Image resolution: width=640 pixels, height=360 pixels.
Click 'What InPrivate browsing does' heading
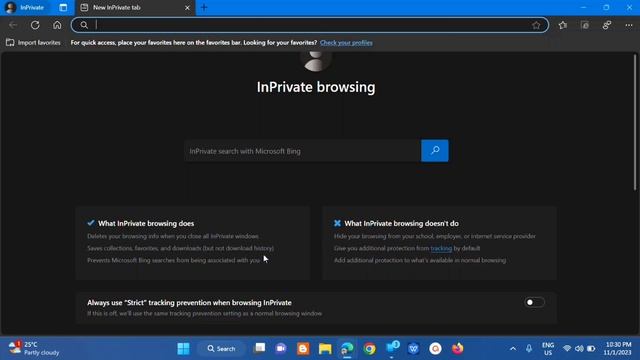coord(146,223)
